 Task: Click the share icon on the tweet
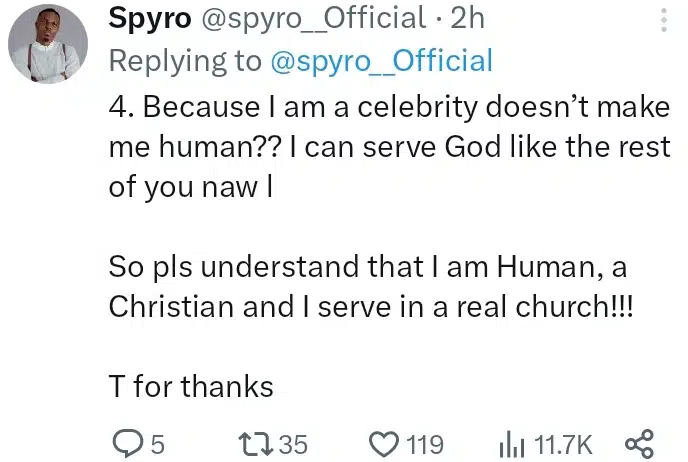pyautogui.click(x=638, y=442)
